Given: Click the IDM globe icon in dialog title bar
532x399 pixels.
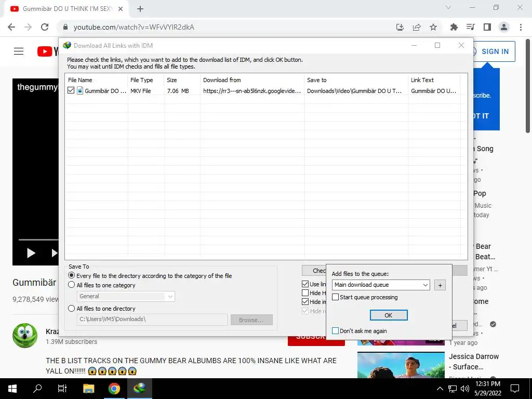Looking at the screenshot, I should [67, 45].
